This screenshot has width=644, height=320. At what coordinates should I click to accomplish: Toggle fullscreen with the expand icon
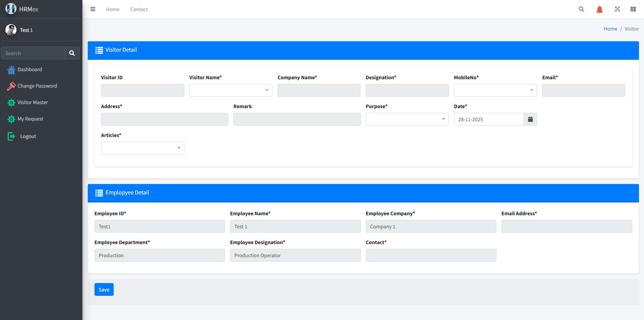(x=617, y=9)
